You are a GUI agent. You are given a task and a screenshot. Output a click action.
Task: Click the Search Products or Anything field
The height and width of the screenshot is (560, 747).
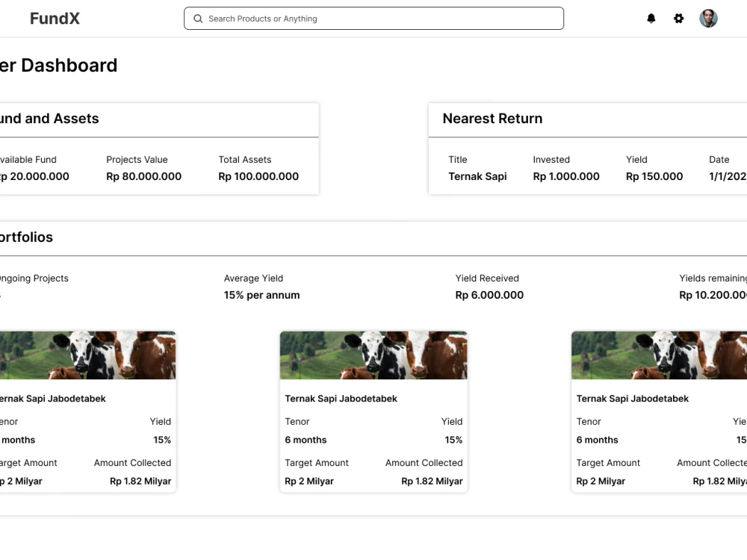coord(373,19)
